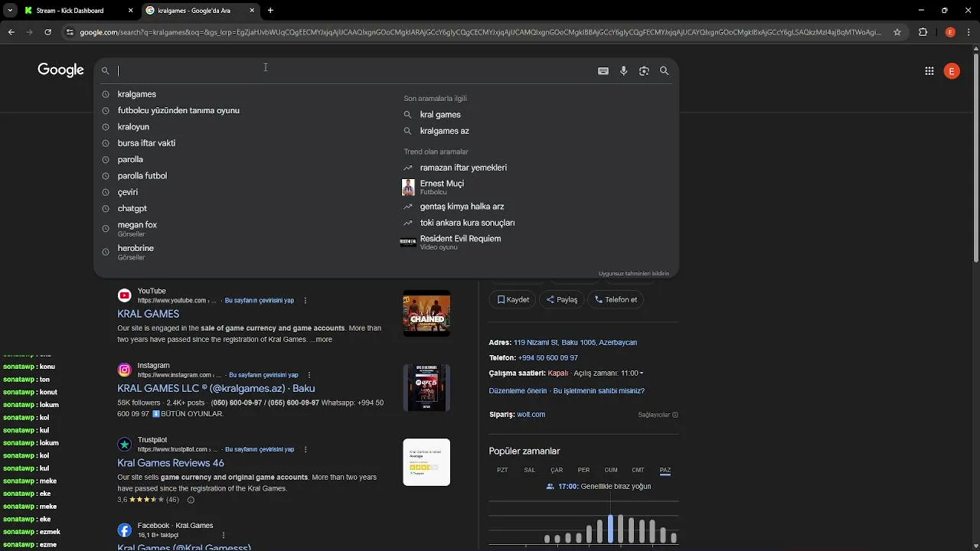
Task: Open the tab search dropdown arrow
Action: [x=9, y=11]
